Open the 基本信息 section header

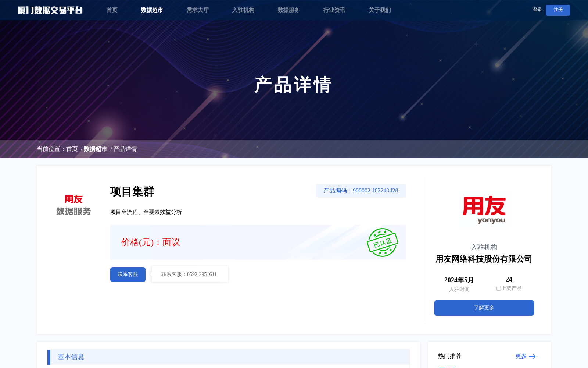[229, 357]
